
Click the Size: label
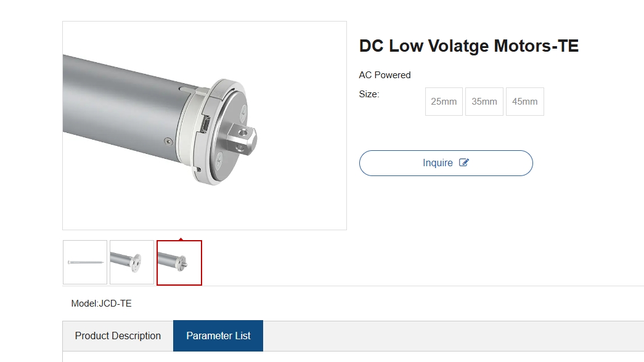tap(369, 94)
